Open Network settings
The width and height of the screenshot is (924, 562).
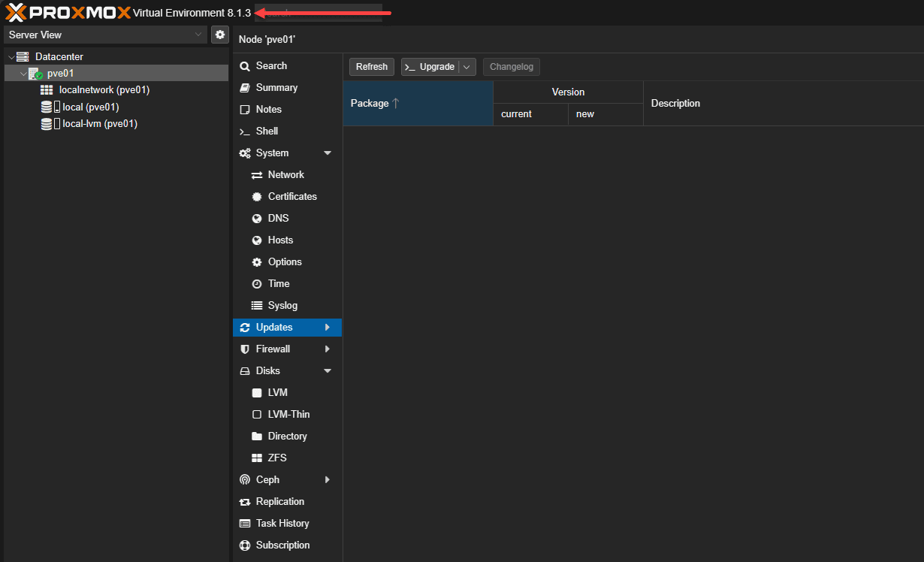(287, 175)
